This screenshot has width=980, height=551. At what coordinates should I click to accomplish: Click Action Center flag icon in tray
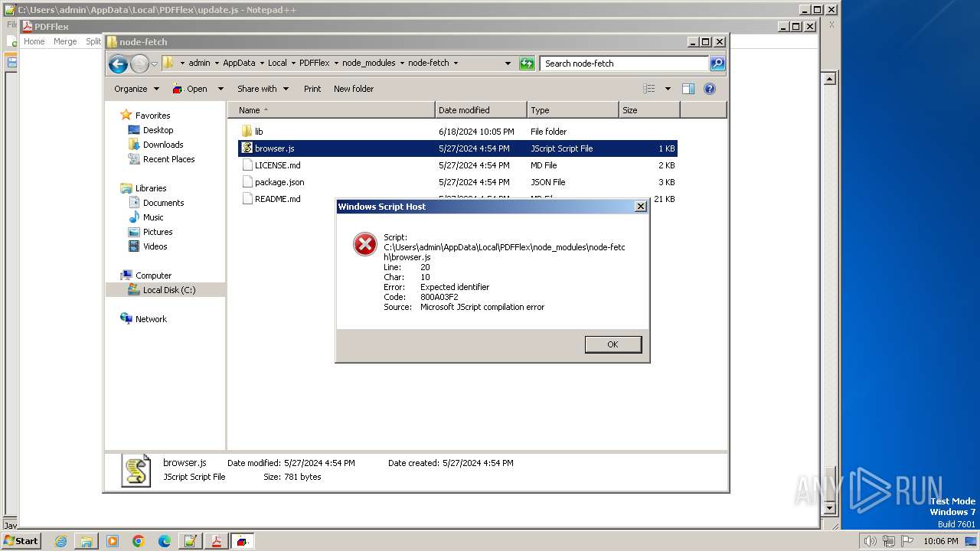906,541
